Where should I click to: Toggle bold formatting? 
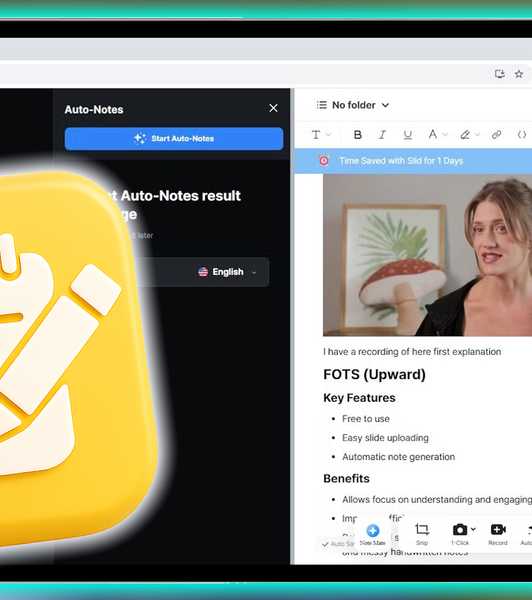358,135
